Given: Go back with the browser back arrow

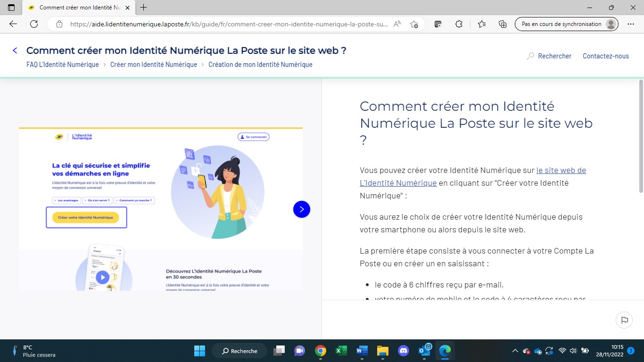Looking at the screenshot, I should click(13, 24).
